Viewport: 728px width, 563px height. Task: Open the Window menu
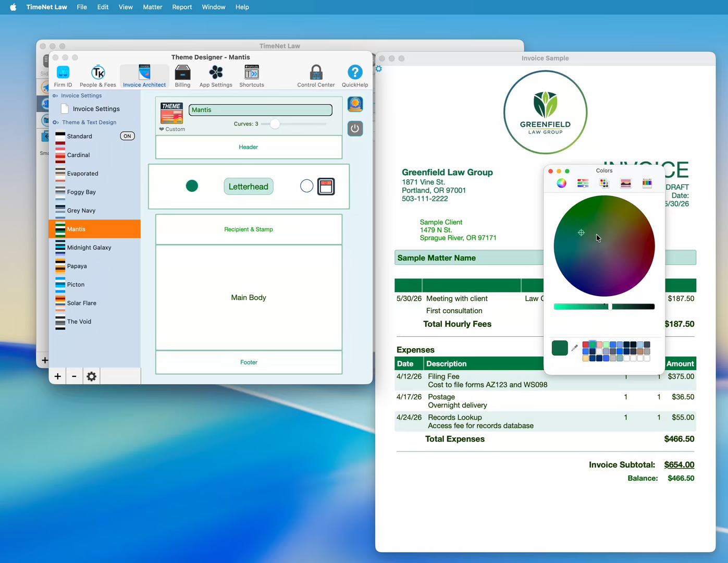coord(214,7)
